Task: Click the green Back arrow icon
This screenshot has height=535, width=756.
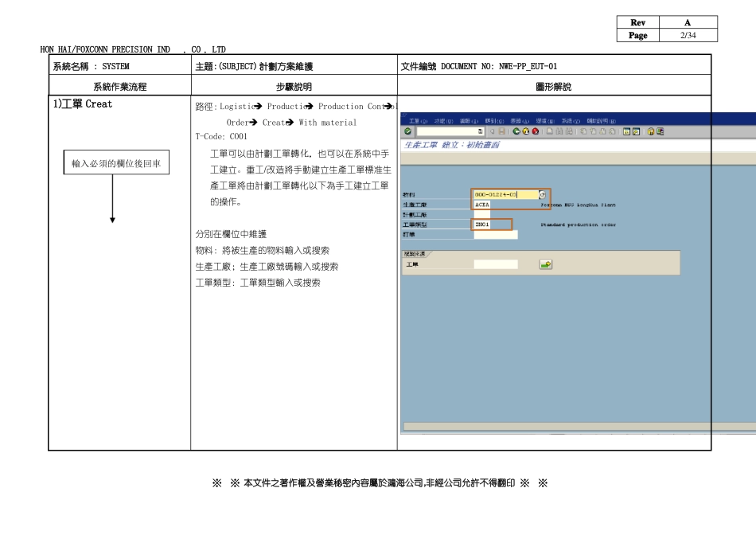Action: tap(516, 131)
